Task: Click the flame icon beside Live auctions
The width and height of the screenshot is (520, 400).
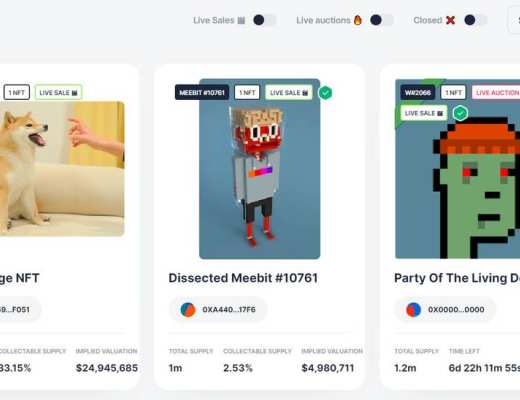Action: coord(357,20)
